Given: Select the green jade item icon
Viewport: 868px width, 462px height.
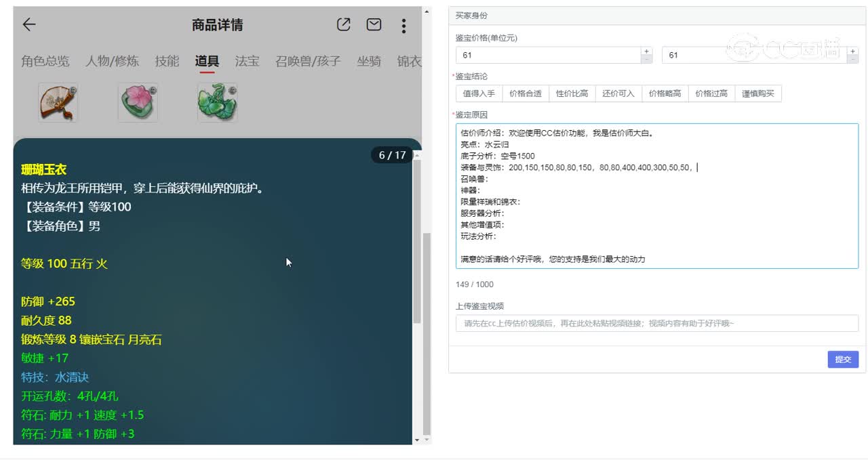Looking at the screenshot, I should 216,102.
